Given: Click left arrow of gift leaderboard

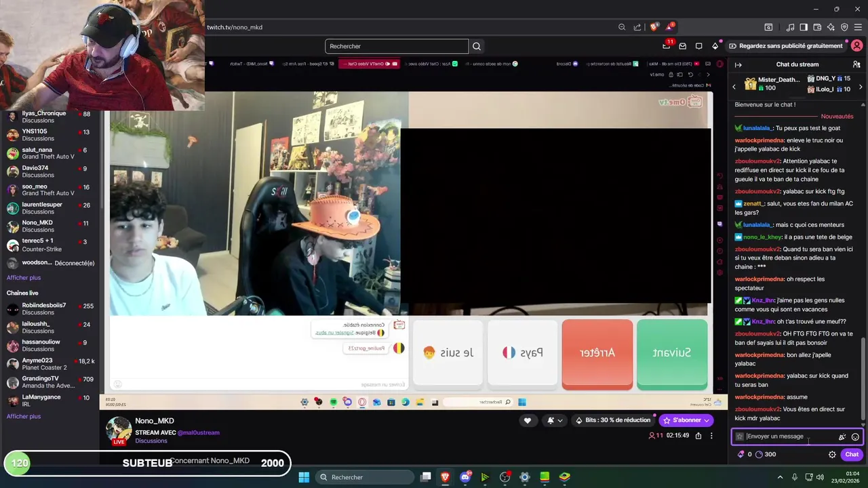Looking at the screenshot, I should tap(734, 87).
